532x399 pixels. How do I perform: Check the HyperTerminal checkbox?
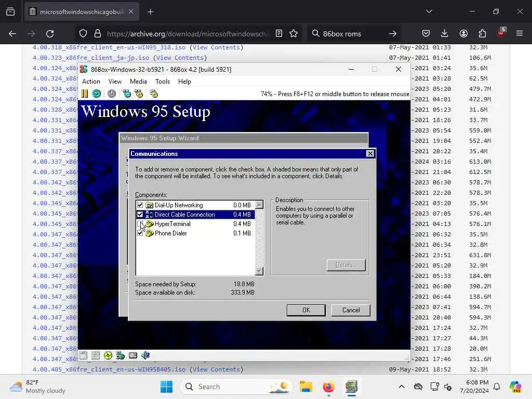pyautogui.click(x=140, y=224)
